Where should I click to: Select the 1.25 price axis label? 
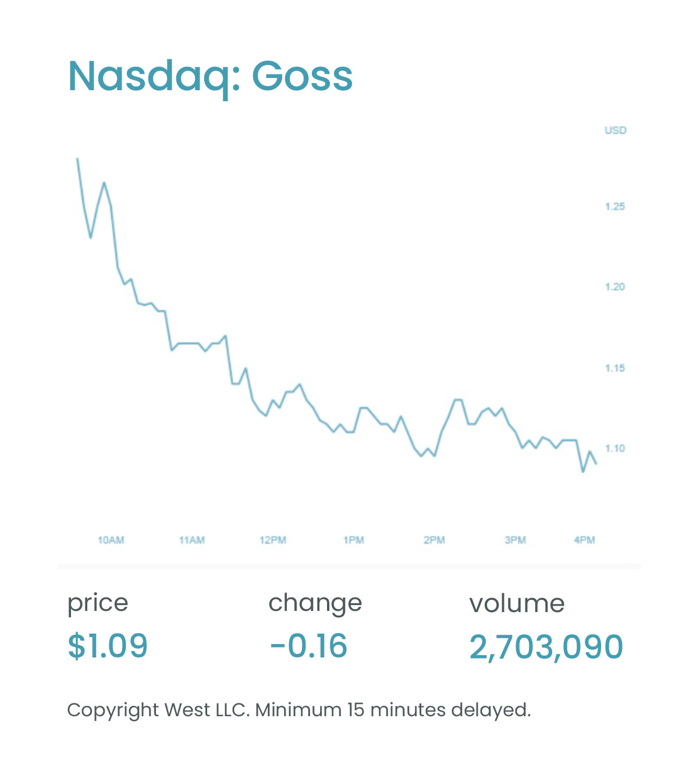pos(614,207)
